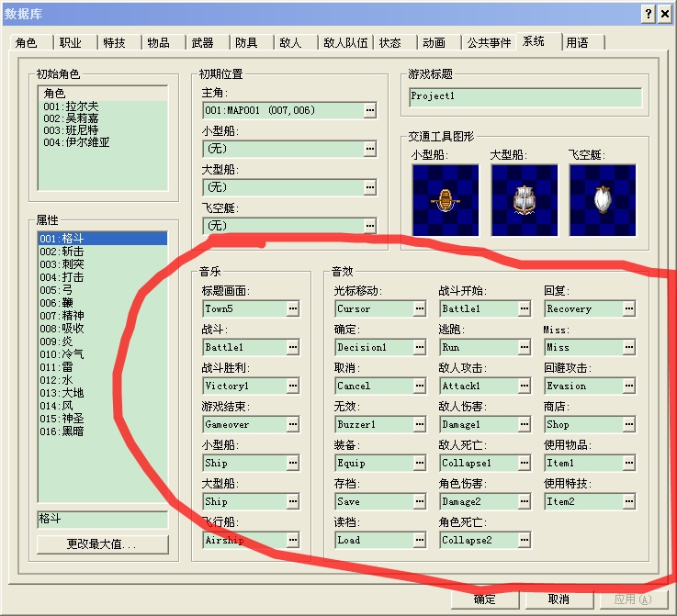Open the 敌人 tab

click(296, 42)
